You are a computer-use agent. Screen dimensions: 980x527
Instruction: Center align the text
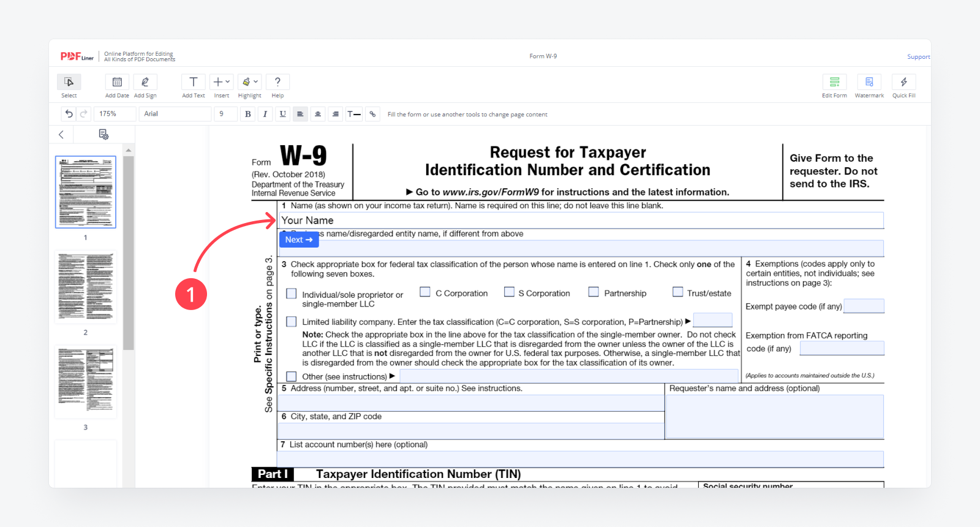[x=318, y=114]
